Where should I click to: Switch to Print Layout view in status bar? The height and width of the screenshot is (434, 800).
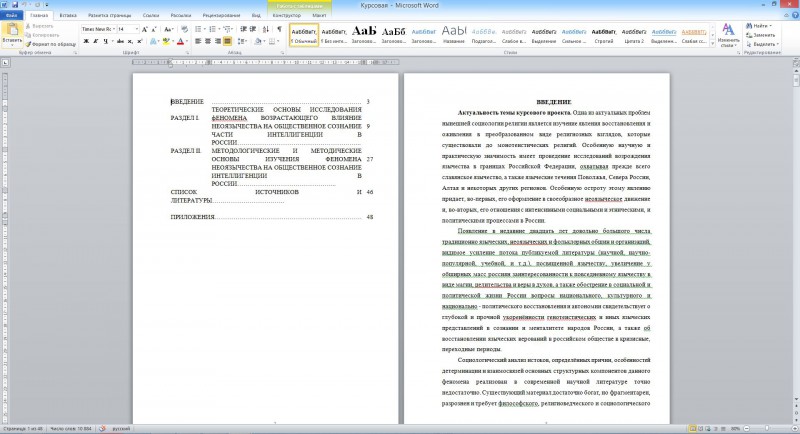coord(693,429)
